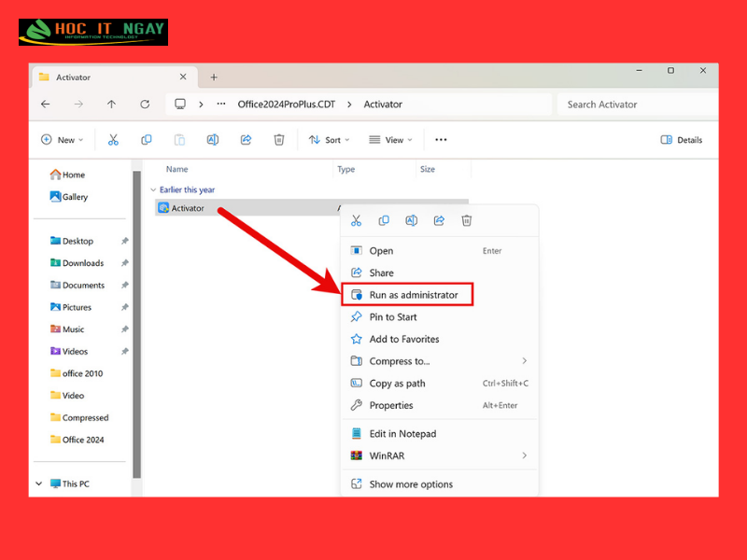Copy using the context menu copy icon

[384, 220]
